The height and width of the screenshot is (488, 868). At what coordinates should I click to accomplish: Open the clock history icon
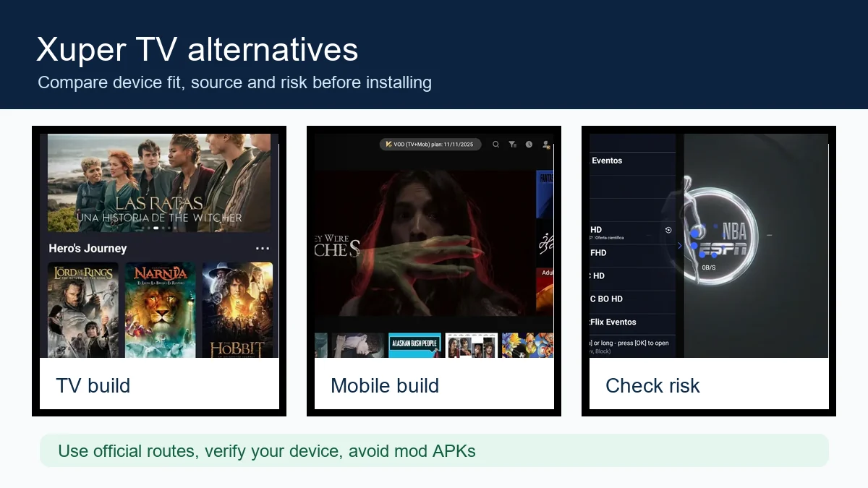[529, 145]
